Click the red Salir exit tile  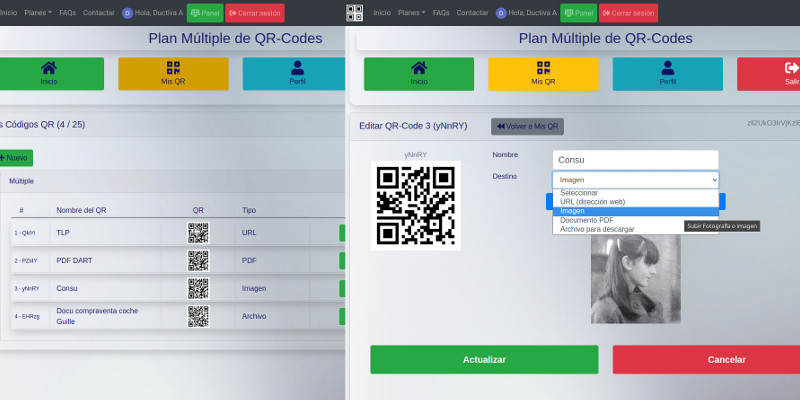(769, 74)
